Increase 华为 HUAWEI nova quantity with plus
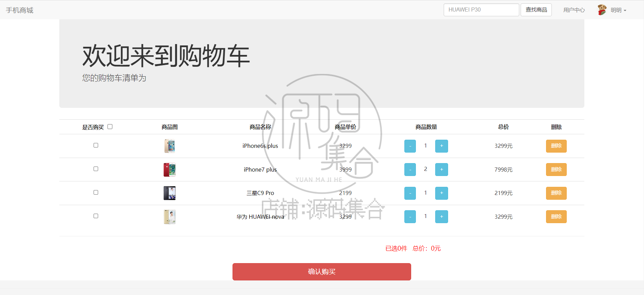The height and width of the screenshot is (295, 644). 442,217
